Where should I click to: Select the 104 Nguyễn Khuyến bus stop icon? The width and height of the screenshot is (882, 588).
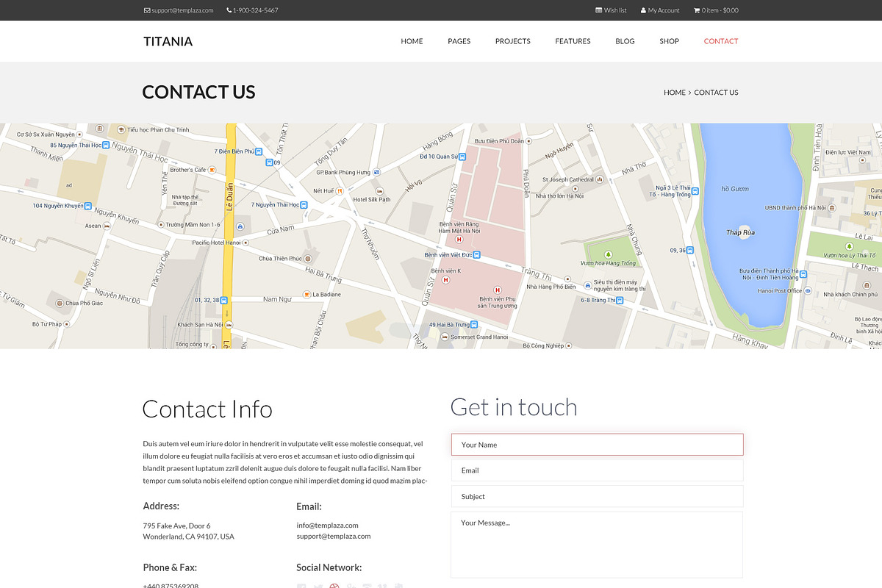click(88, 206)
